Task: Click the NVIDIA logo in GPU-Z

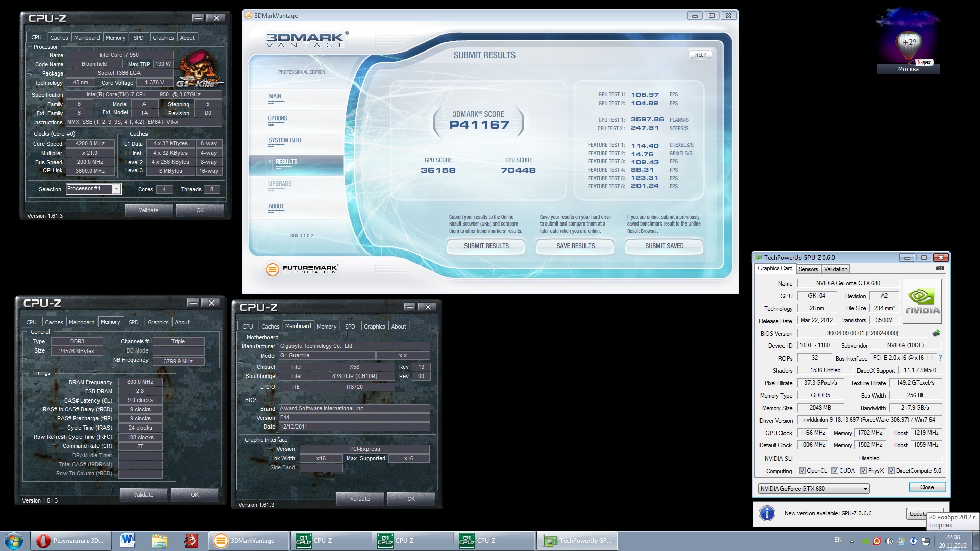Action: coord(922,302)
